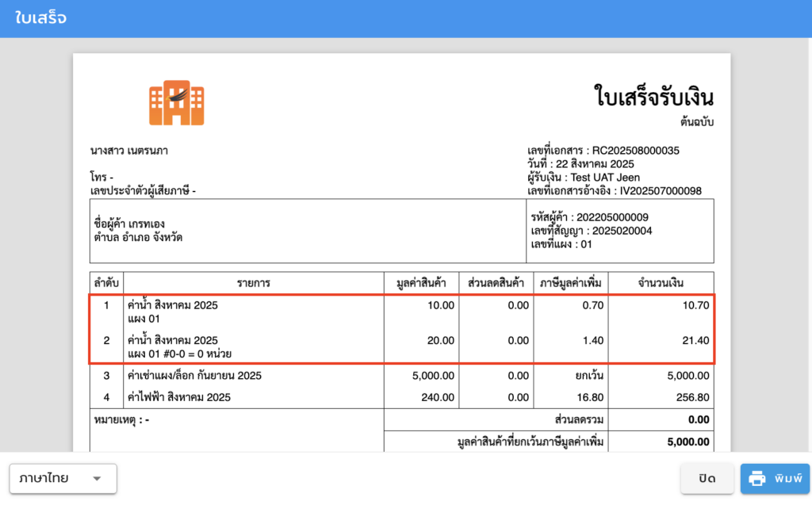Click contract number 2025020004
This screenshot has height=505, width=812.
(622, 231)
